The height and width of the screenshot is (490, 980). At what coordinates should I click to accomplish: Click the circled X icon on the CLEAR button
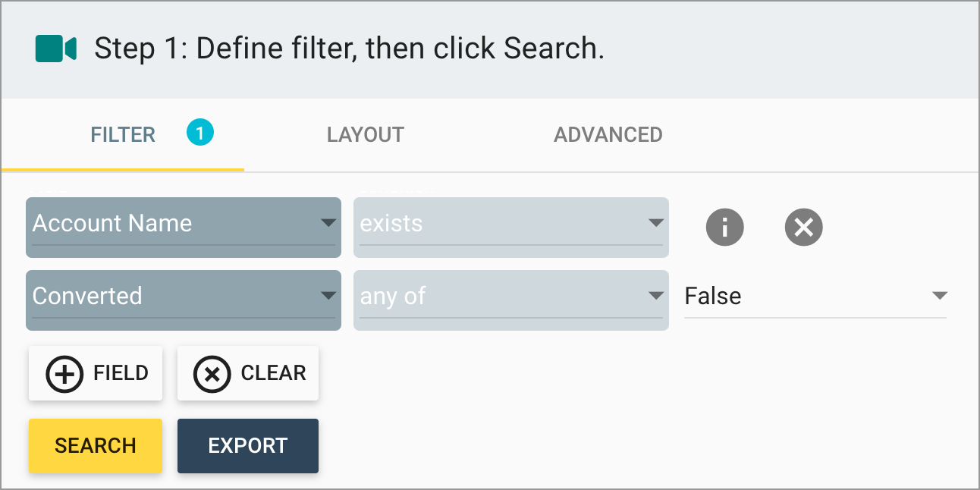pos(212,373)
